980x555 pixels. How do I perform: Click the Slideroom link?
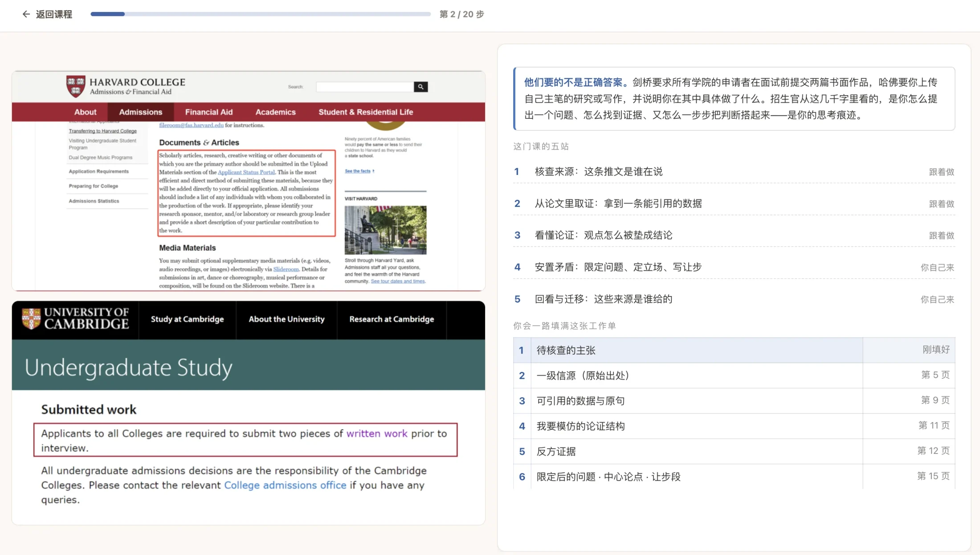pyautogui.click(x=286, y=269)
